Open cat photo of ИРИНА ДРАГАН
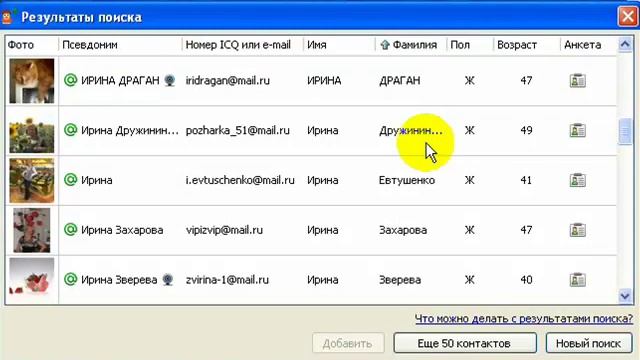The width and height of the screenshot is (640, 360). tap(32, 81)
